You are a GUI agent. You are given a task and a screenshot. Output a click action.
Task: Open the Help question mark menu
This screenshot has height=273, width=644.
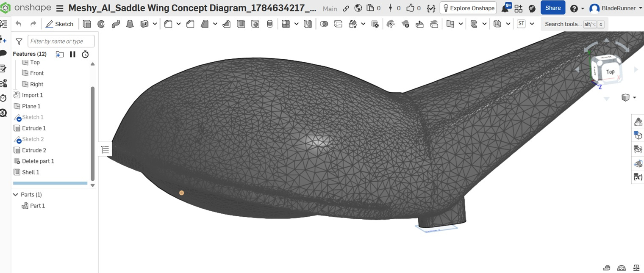click(x=575, y=8)
